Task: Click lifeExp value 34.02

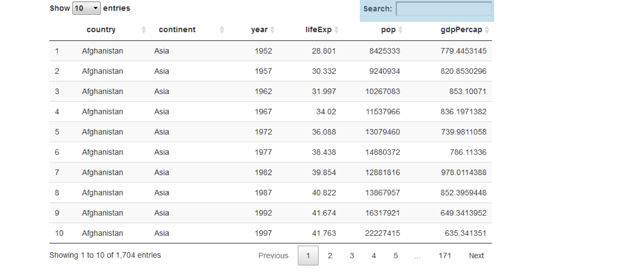Action: (x=326, y=111)
